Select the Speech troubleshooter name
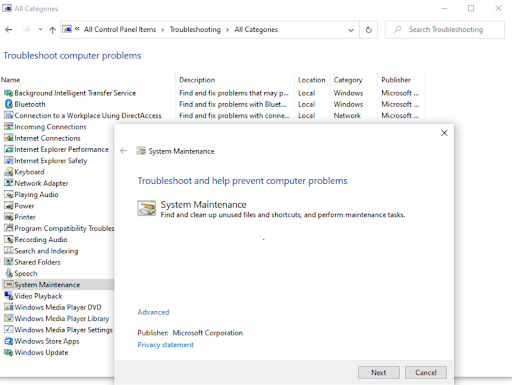This screenshot has height=385, width=512. pos(26,273)
